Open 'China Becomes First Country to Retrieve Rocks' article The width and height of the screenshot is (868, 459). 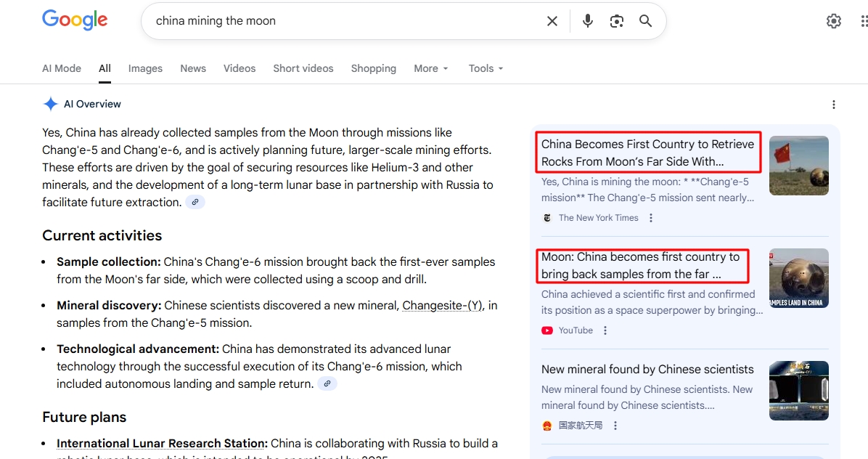pyautogui.click(x=647, y=153)
